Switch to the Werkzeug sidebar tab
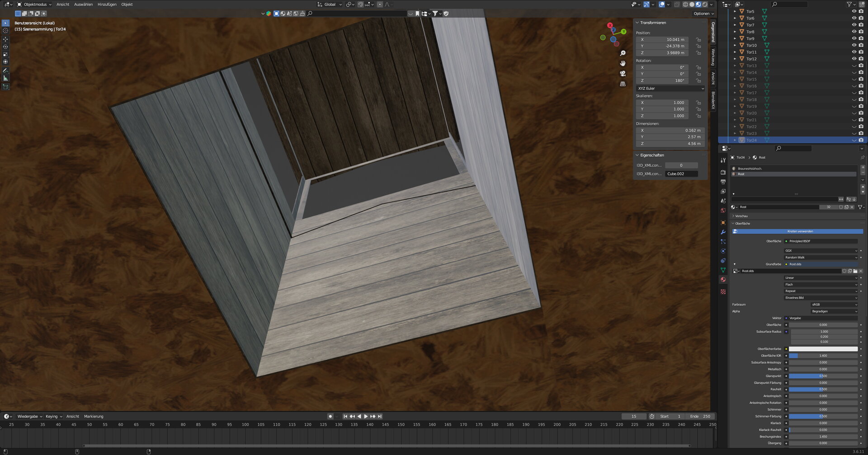The height and width of the screenshot is (455, 868). pyautogui.click(x=713, y=57)
